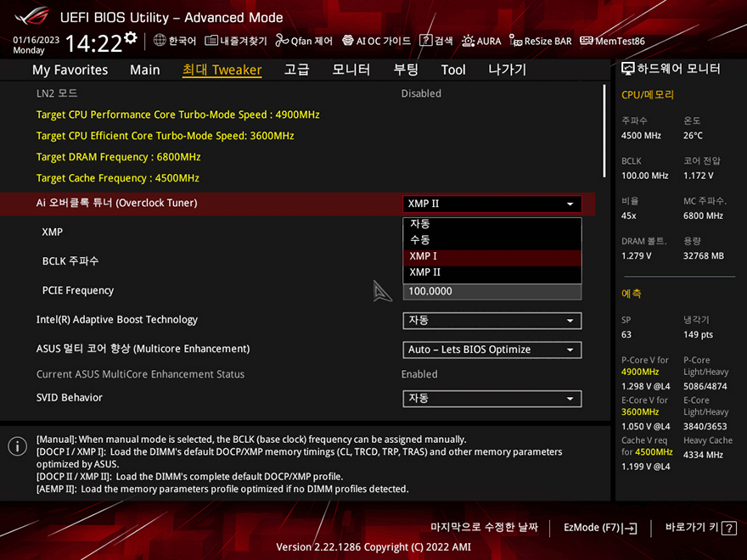The width and height of the screenshot is (747, 560).
Task: Click the hotkey question mark icon
Action: click(729, 528)
